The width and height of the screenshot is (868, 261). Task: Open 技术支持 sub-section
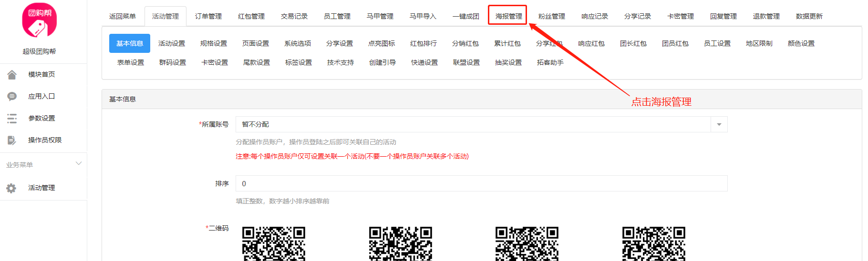pos(341,62)
